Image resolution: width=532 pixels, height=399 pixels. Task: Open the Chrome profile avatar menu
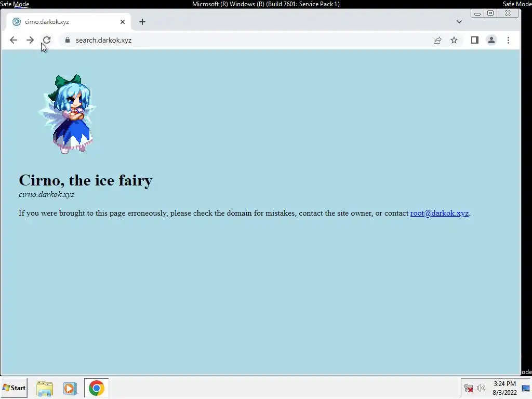pos(491,40)
